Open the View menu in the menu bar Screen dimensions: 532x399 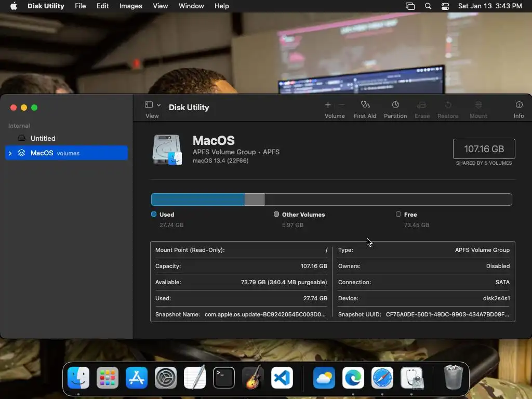[x=160, y=6]
